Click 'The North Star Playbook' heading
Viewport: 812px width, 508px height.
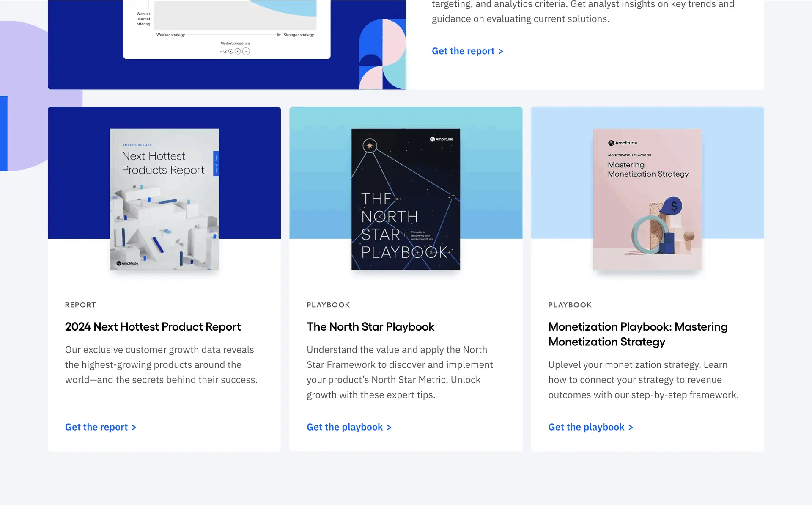coord(370,327)
